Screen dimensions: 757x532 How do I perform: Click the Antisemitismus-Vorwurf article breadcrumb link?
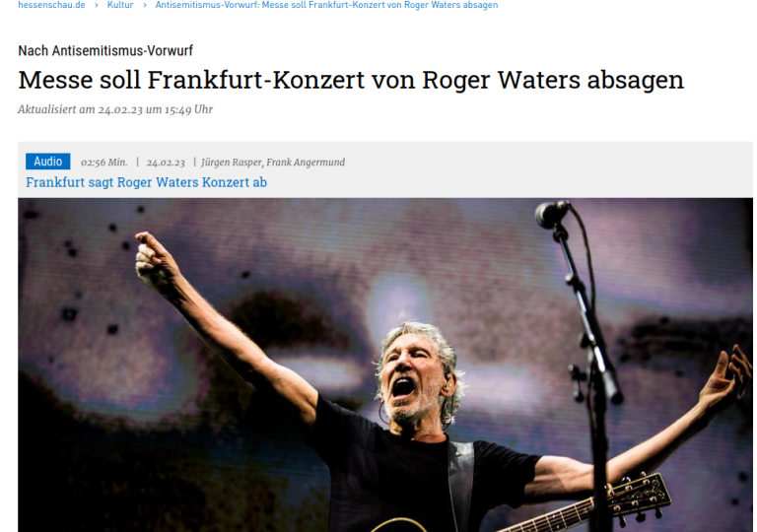[326, 5]
